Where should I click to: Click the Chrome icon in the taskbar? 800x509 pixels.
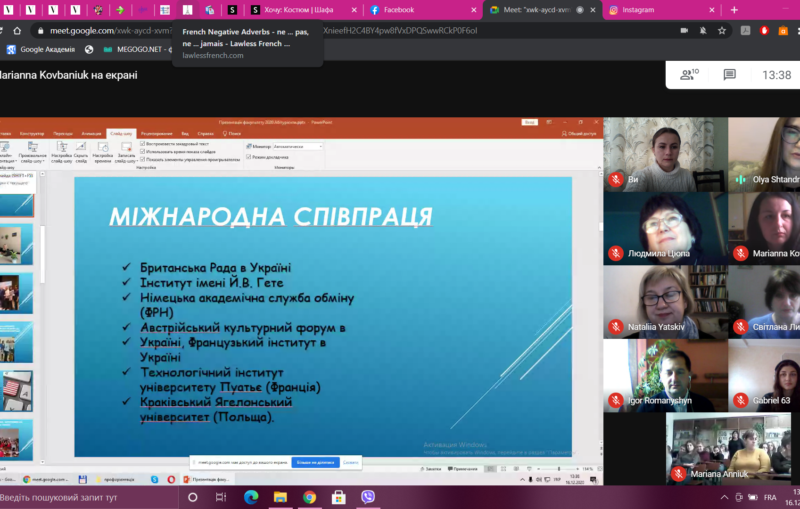[x=309, y=497]
